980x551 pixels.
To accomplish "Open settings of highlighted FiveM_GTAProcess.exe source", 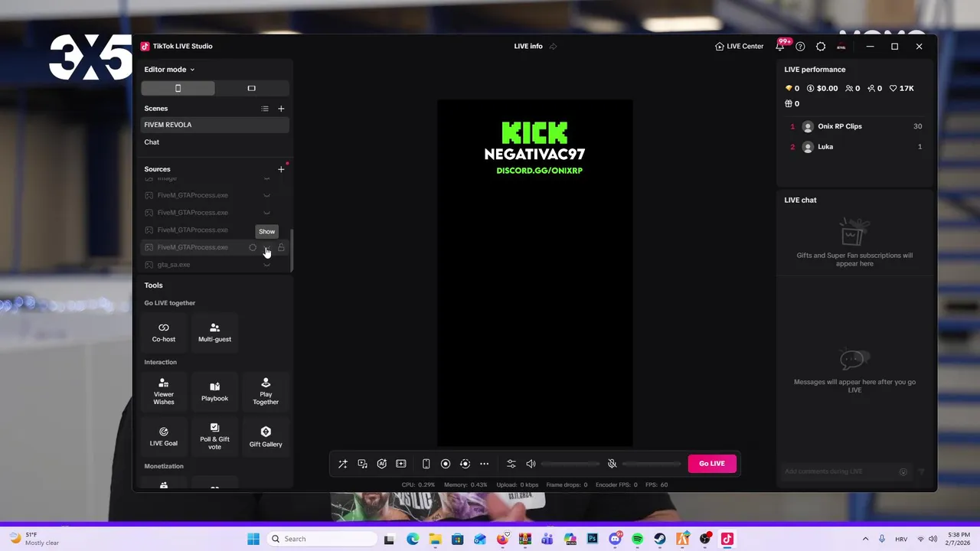I will coord(253,247).
